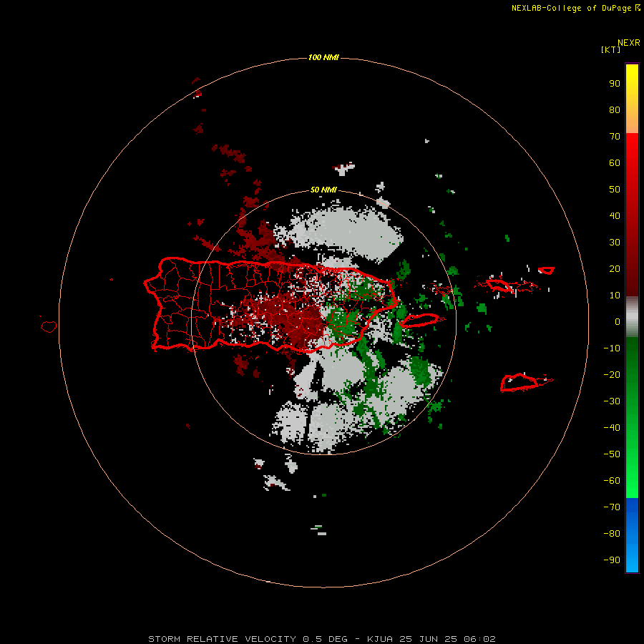The height and width of the screenshot is (644, 644).
Task: Select the -60 value on the color scale
Action: point(612,481)
